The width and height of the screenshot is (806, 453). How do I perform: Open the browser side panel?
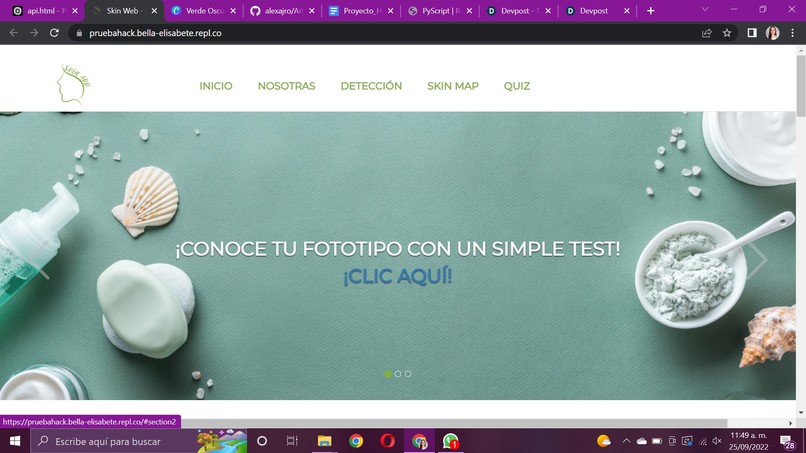(752, 33)
